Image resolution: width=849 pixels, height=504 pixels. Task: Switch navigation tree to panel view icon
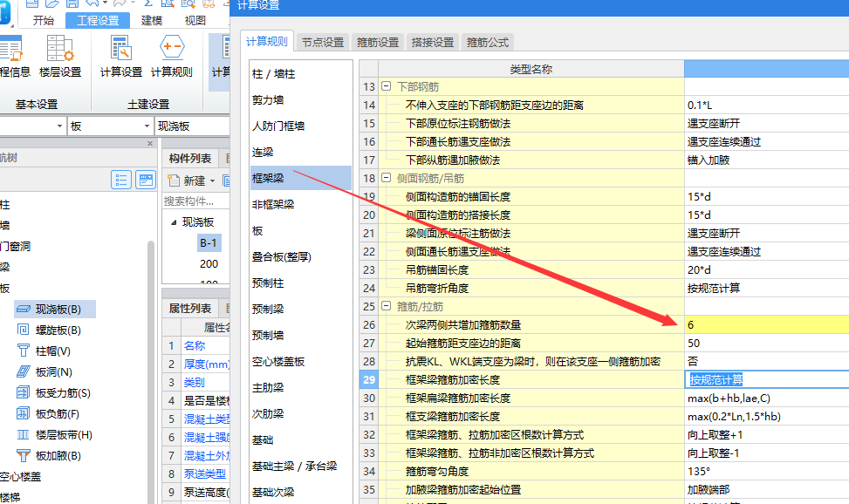(146, 180)
